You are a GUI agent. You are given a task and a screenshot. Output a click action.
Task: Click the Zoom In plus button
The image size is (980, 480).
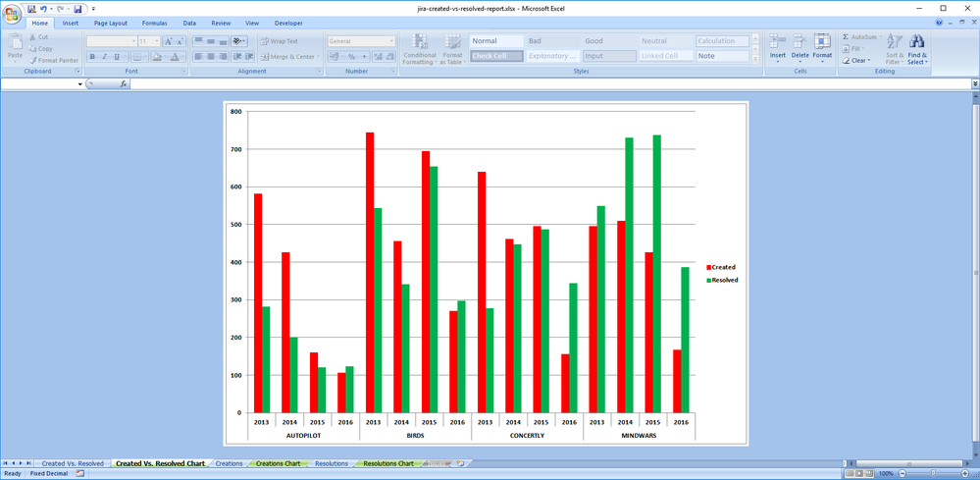tap(966, 474)
